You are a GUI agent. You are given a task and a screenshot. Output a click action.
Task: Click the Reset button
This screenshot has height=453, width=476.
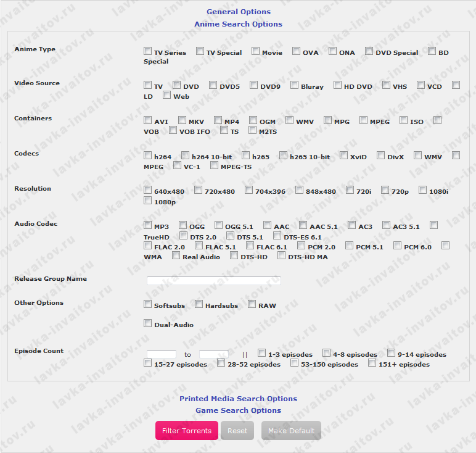pos(237,431)
